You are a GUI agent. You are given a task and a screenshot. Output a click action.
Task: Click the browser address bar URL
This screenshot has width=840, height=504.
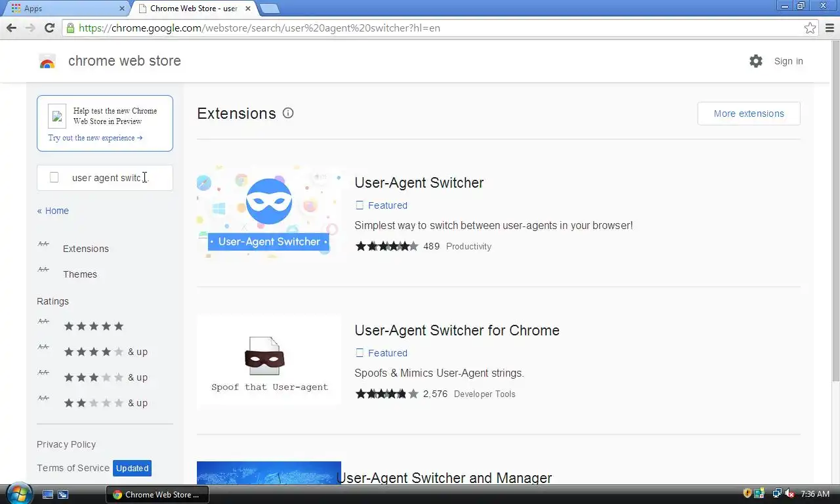[x=259, y=28]
